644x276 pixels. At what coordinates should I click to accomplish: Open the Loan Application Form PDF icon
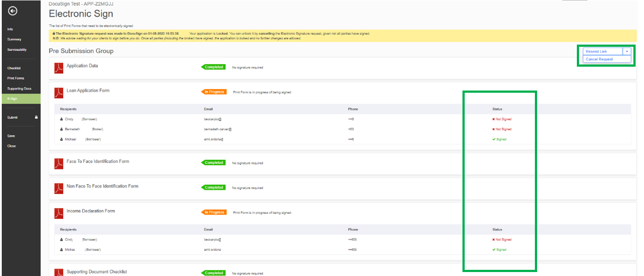coord(59,93)
